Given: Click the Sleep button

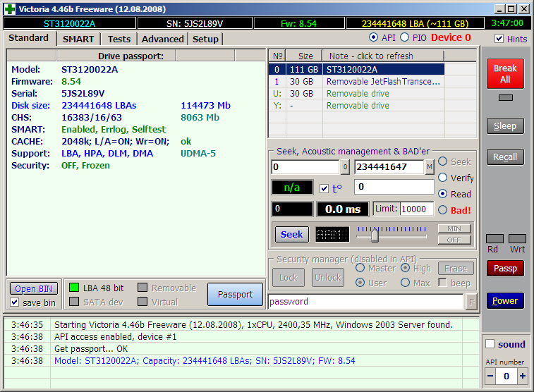Looking at the screenshot, I should click(505, 126).
